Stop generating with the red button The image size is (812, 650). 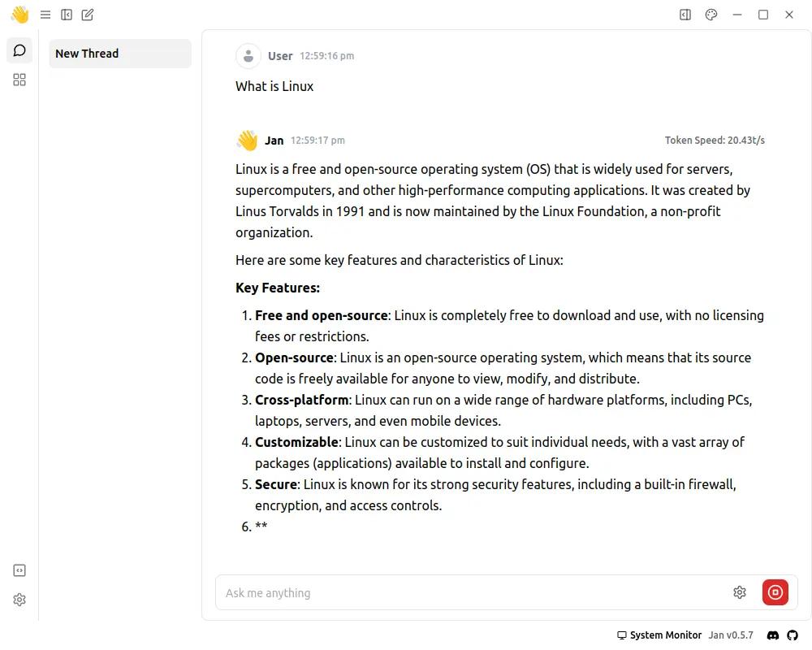775,592
